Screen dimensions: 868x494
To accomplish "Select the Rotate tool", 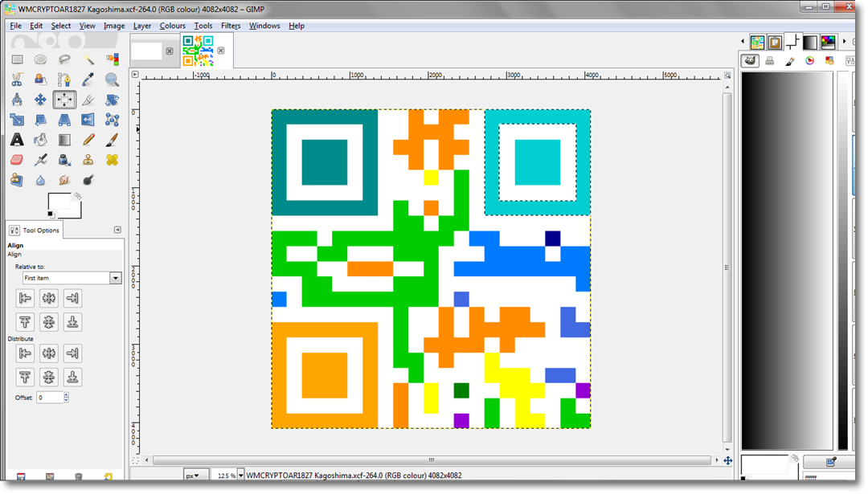I will pos(112,100).
